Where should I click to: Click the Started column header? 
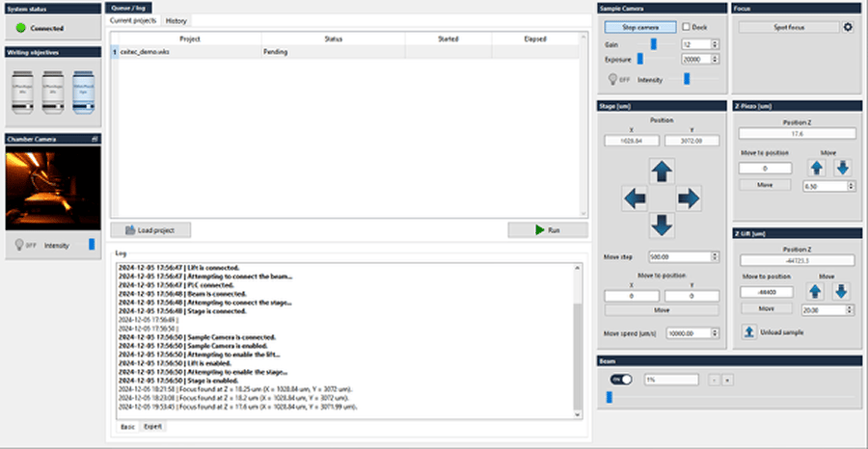pos(448,39)
